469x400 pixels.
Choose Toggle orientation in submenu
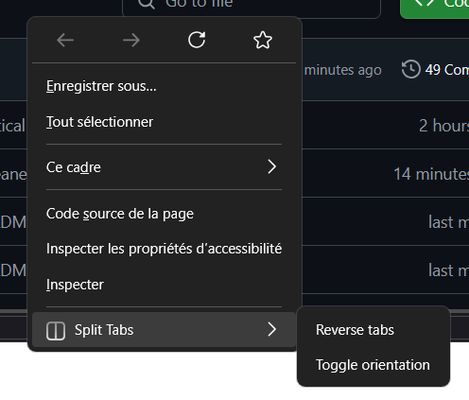[x=373, y=365]
